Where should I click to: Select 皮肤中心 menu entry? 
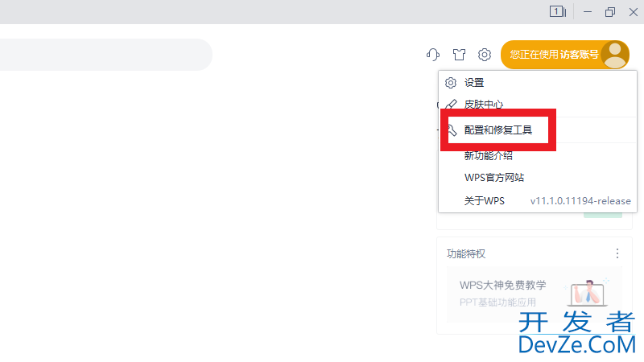tap(538, 105)
